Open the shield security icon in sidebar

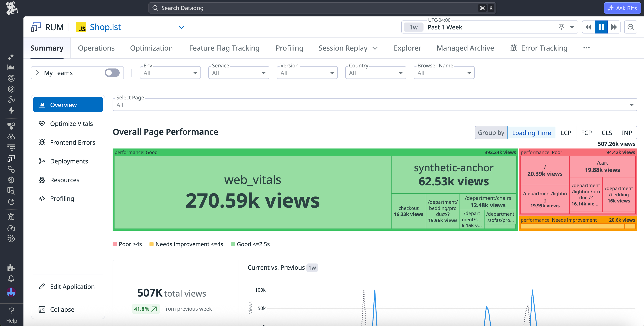11,180
